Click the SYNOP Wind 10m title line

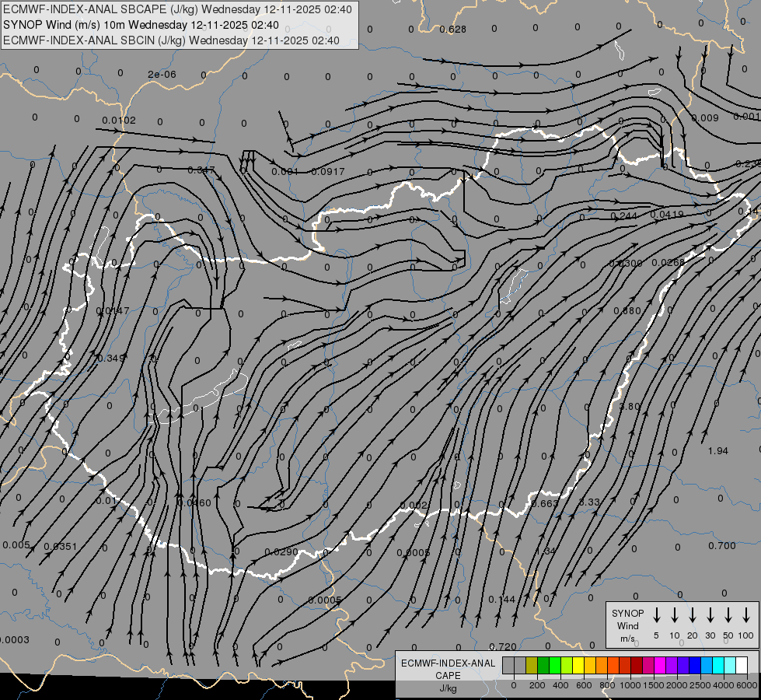coord(141,25)
